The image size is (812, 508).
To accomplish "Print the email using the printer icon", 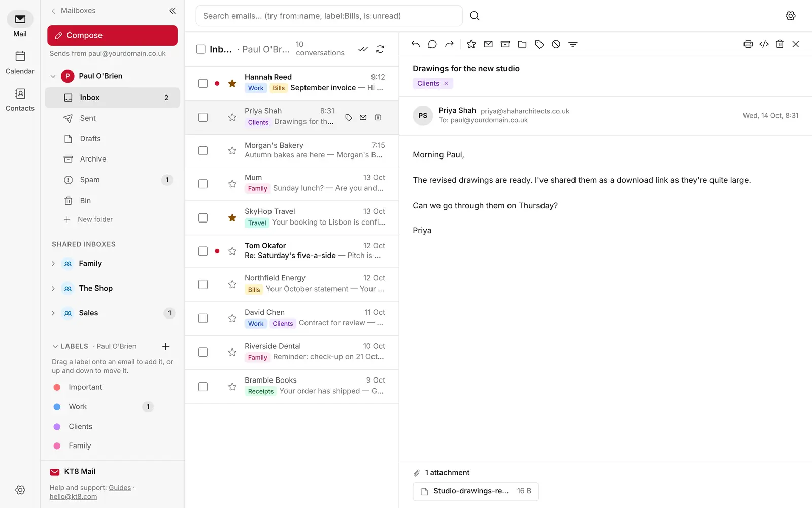I will pos(748,44).
